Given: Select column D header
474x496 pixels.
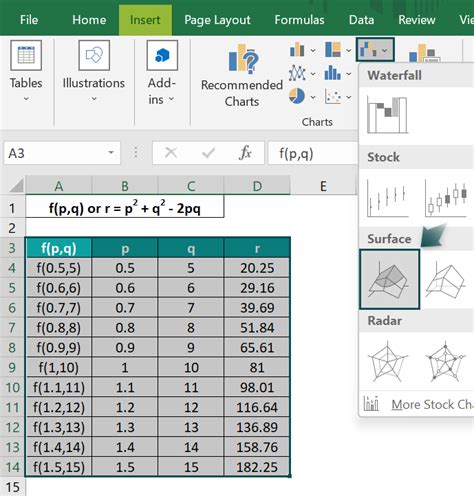Looking at the screenshot, I should tap(257, 186).
